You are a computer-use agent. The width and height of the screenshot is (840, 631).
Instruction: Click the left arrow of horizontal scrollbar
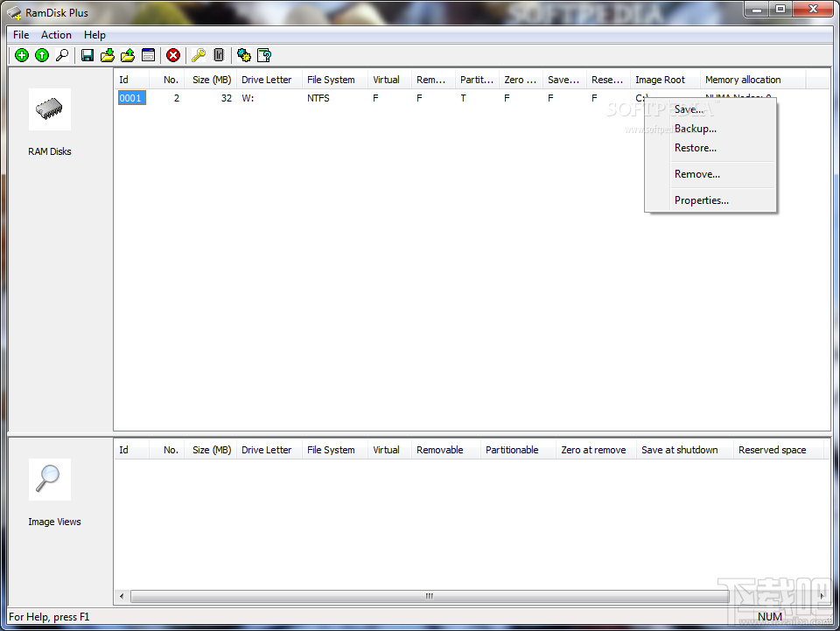pyautogui.click(x=122, y=596)
